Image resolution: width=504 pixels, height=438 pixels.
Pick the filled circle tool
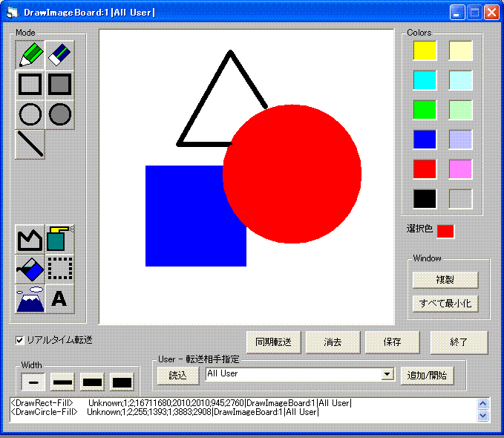[60, 114]
